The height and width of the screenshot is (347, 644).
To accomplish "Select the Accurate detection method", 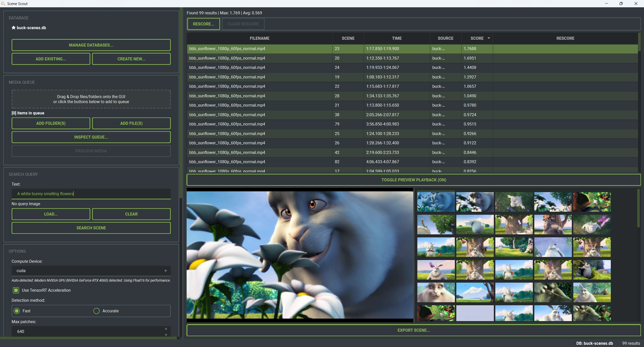I will (96, 311).
